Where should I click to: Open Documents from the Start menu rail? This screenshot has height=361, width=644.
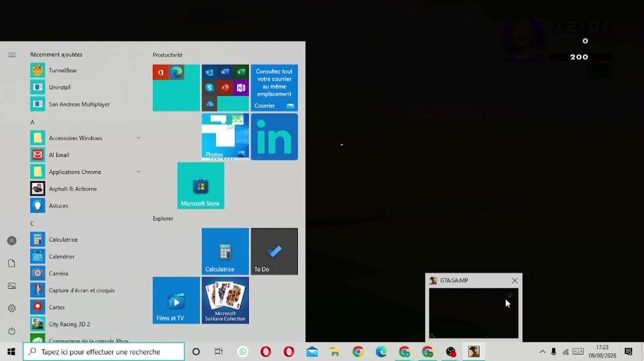12,263
